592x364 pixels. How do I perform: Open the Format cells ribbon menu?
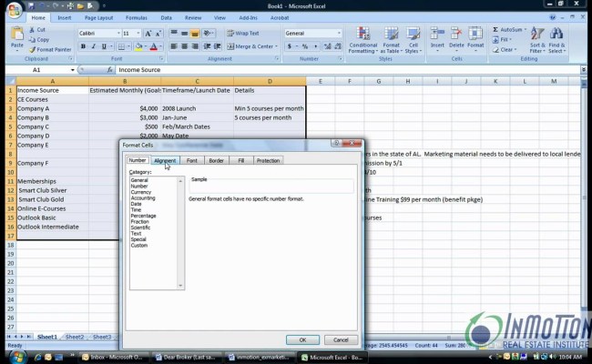point(475,39)
